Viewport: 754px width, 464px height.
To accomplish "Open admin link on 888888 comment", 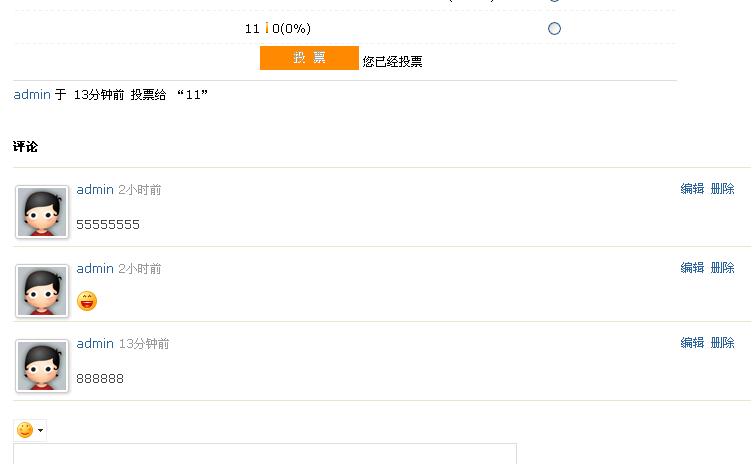I will pyautogui.click(x=95, y=343).
